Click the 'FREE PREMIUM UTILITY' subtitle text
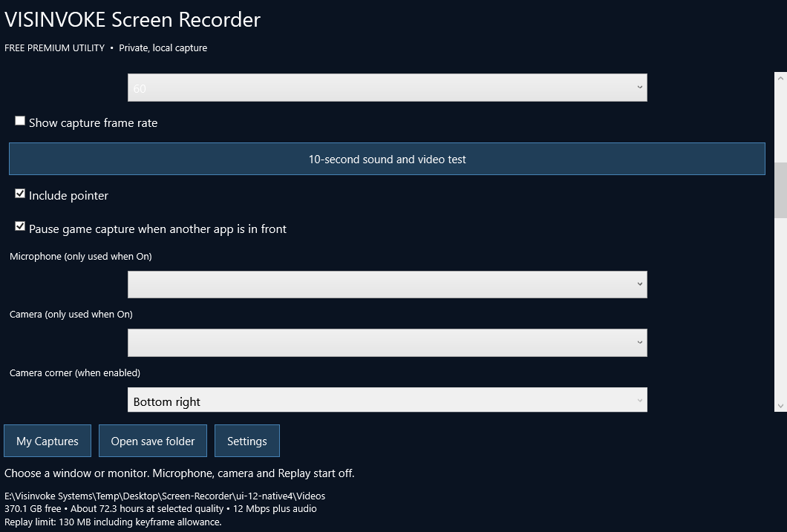Image resolution: width=787 pixels, height=532 pixels. [x=55, y=48]
